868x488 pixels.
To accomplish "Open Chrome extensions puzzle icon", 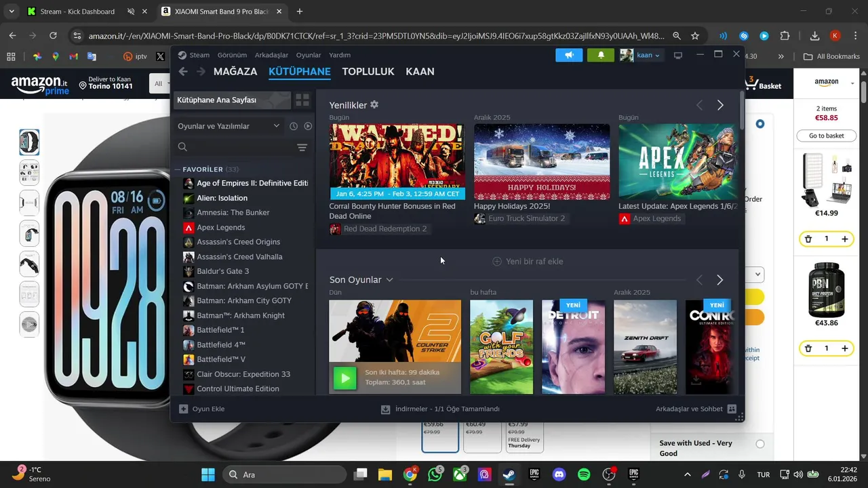I will click(785, 36).
